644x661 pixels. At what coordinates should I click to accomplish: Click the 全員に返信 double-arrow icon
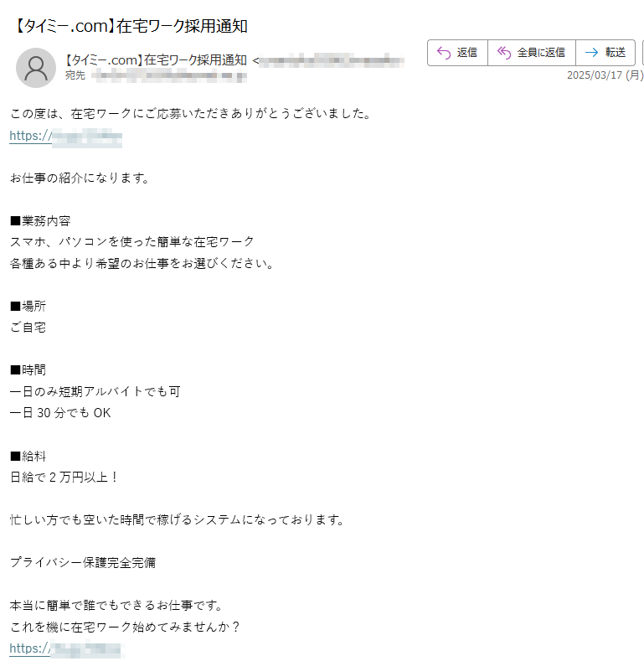[x=503, y=53]
